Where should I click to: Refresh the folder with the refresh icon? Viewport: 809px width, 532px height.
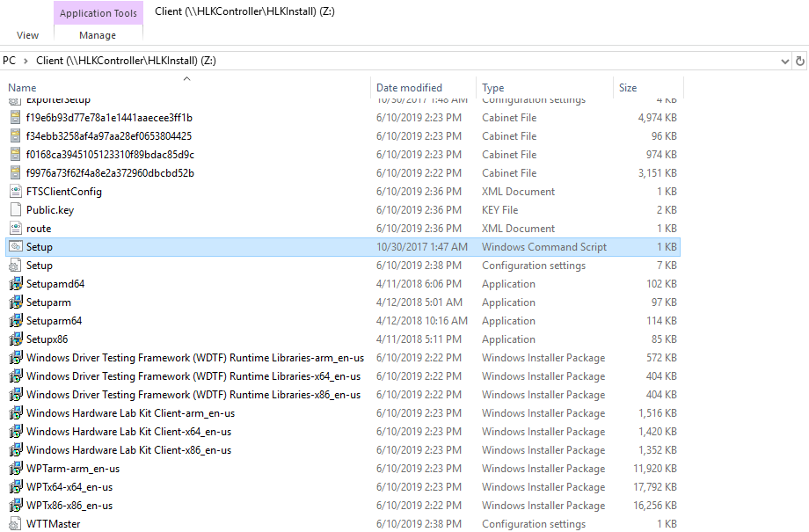coord(799,61)
